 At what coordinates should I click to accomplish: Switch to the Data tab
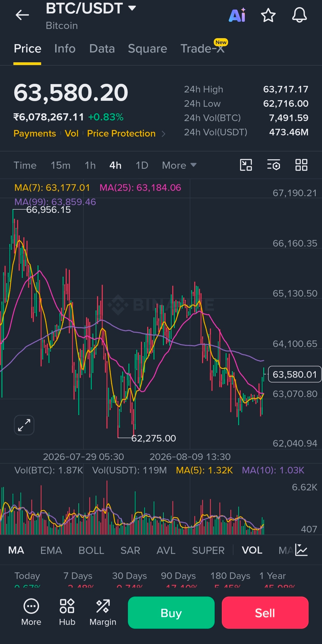pyautogui.click(x=102, y=49)
